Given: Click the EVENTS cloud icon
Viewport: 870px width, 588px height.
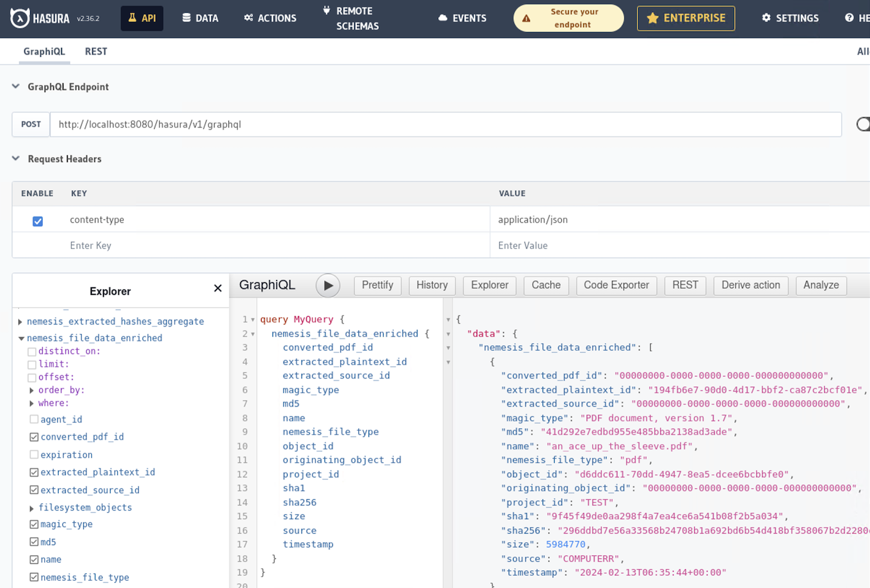Looking at the screenshot, I should [443, 18].
